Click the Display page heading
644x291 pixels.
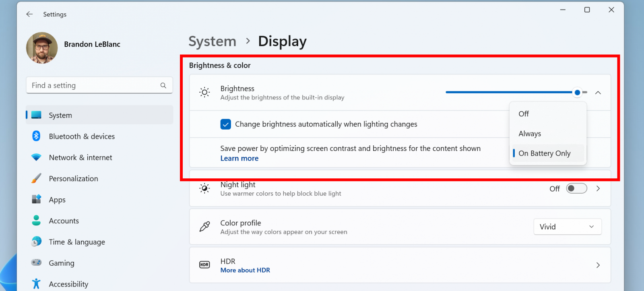point(282,41)
